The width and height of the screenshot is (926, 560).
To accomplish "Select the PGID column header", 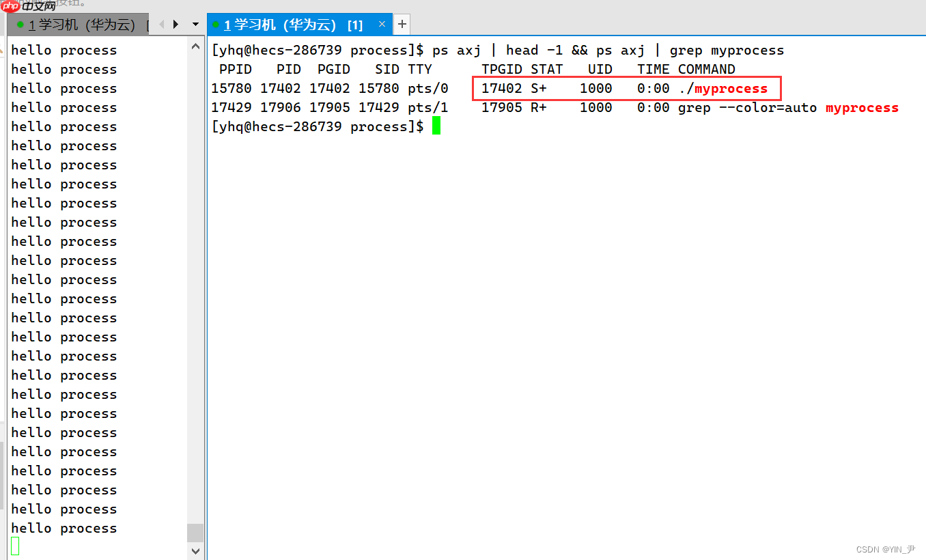I will [334, 69].
